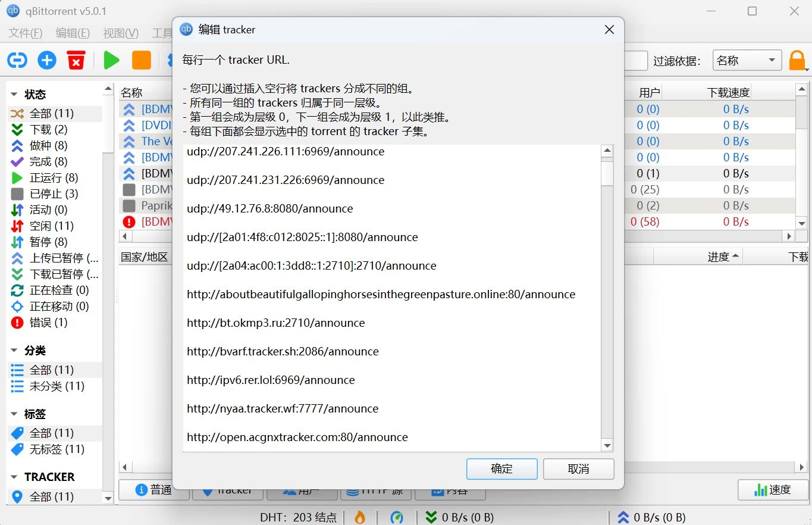Click the tracker list scrollbar down arrow
This screenshot has width=812, height=525.
607,445
